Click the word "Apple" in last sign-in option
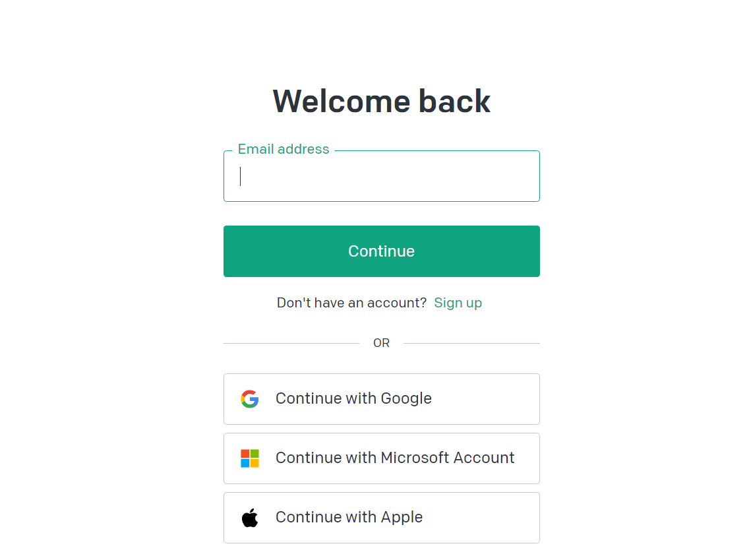The width and height of the screenshot is (749, 560). click(x=402, y=518)
